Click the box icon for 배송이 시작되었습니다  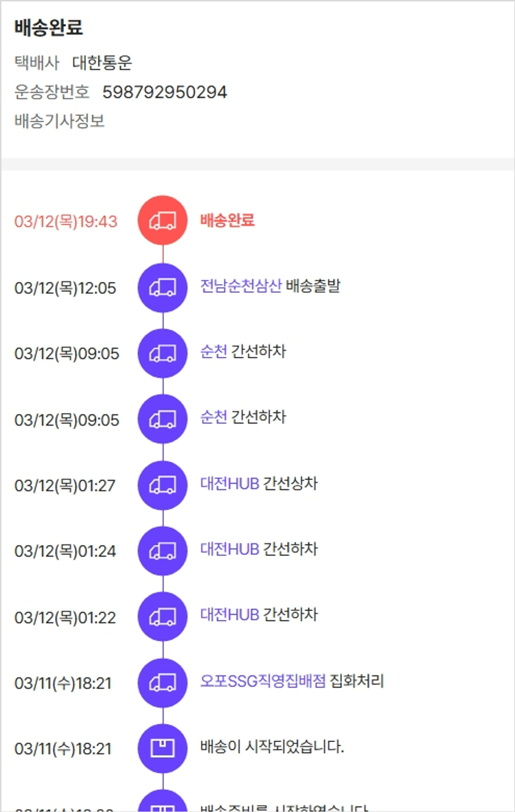[x=163, y=748]
